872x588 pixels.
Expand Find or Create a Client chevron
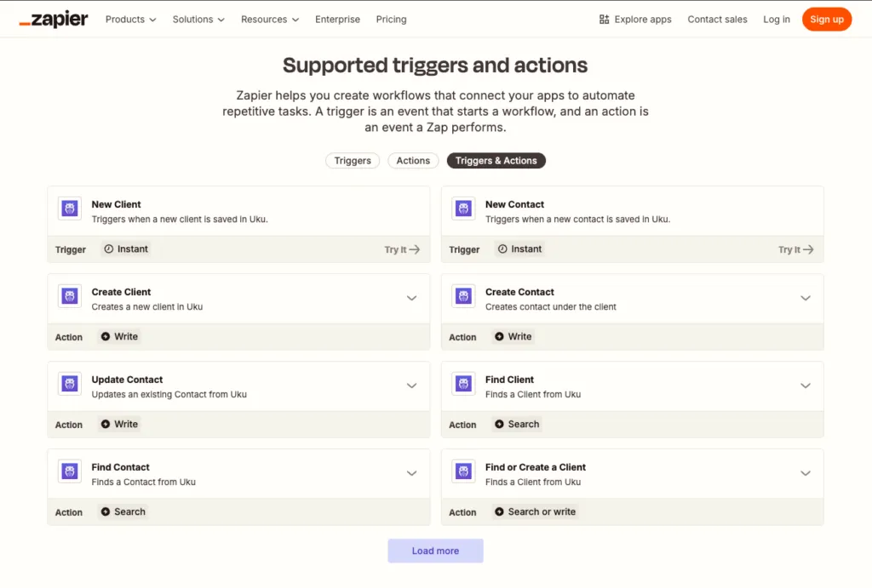click(x=806, y=473)
